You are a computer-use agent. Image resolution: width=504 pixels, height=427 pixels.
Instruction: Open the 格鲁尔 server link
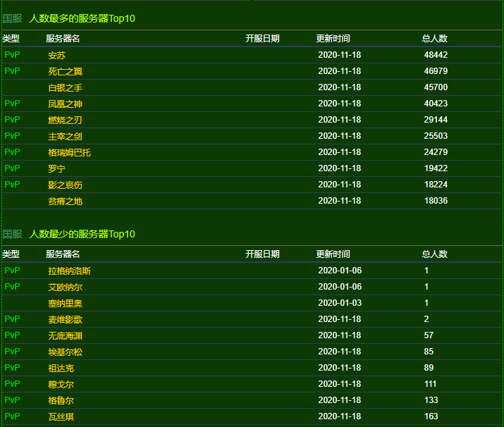[x=61, y=400]
